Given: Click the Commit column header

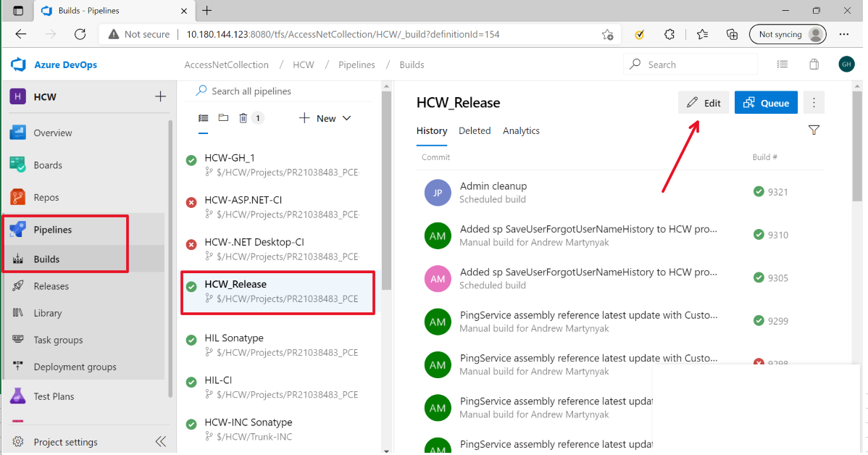Looking at the screenshot, I should (435, 157).
